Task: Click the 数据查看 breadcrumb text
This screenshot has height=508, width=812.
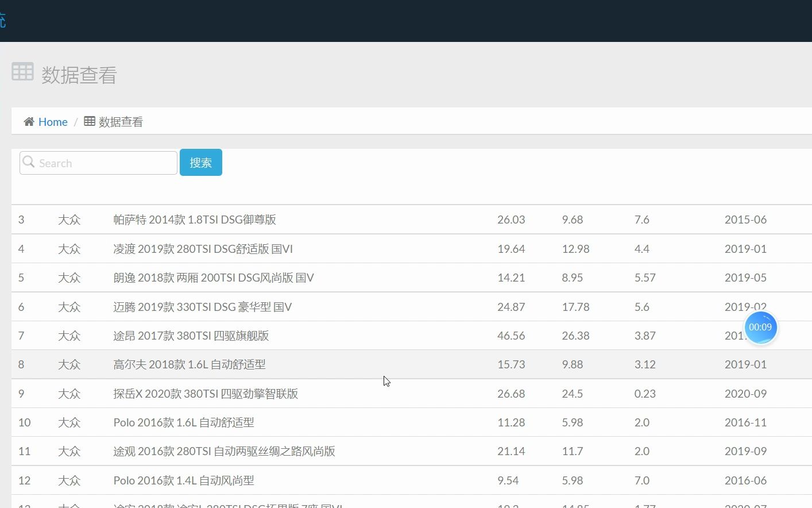Action: tap(121, 122)
